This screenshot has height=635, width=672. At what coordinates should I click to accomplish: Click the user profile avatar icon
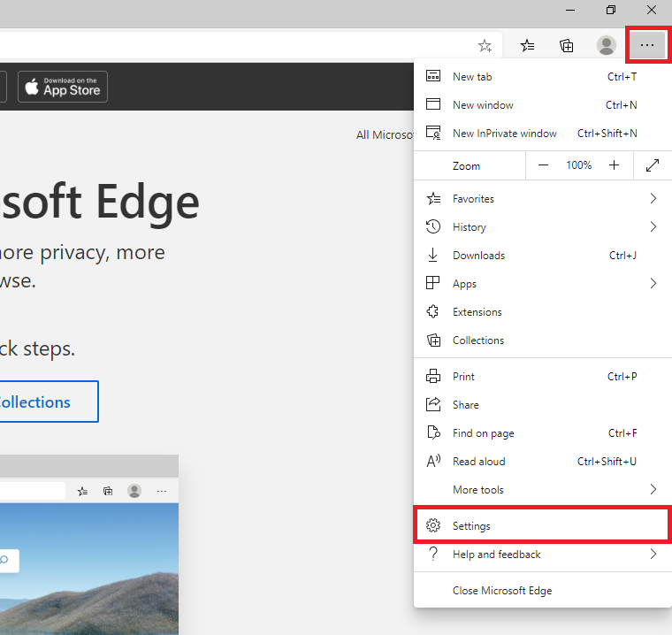pos(606,45)
